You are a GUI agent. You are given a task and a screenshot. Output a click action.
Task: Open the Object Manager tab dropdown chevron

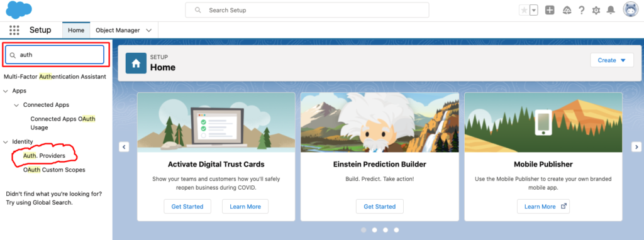point(149,30)
